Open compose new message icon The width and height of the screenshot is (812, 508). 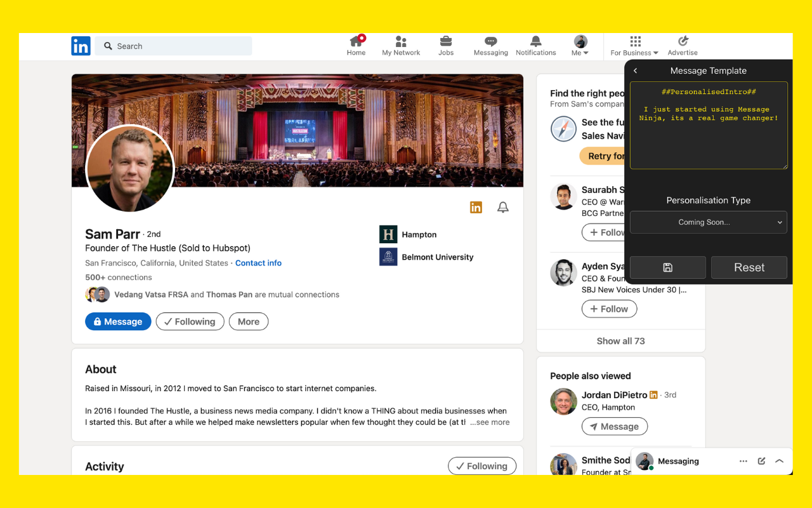(x=761, y=461)
